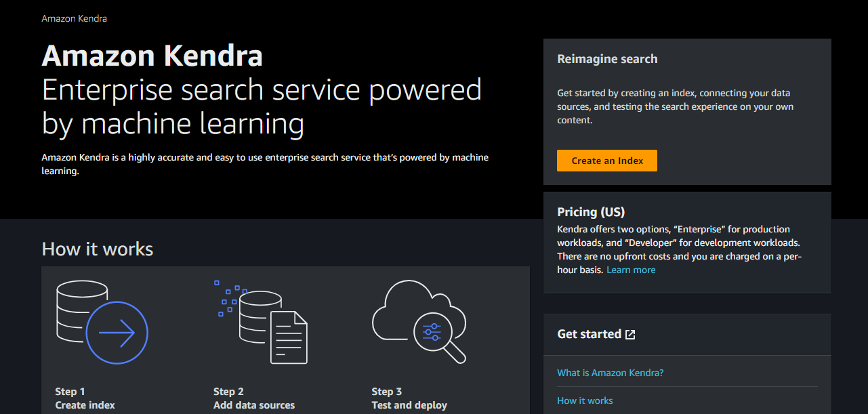Click the Amazon Kendra breadcrumb at top

coord(74,18)
